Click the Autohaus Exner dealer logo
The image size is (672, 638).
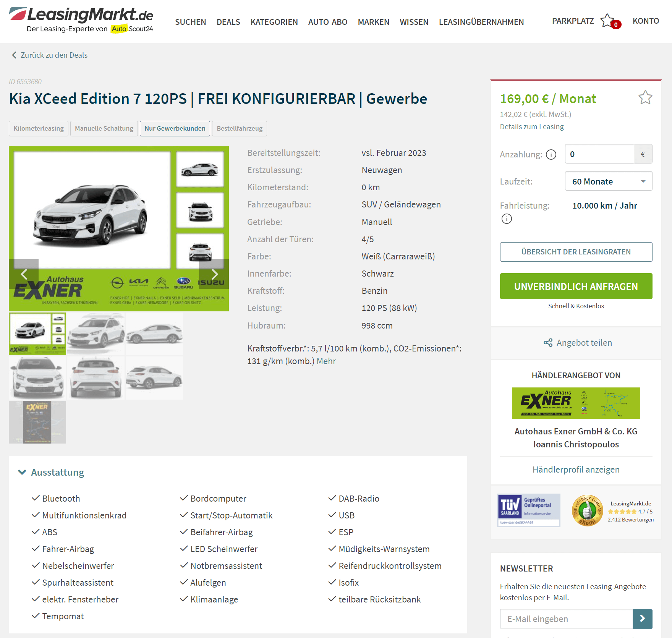coord(576,403)
